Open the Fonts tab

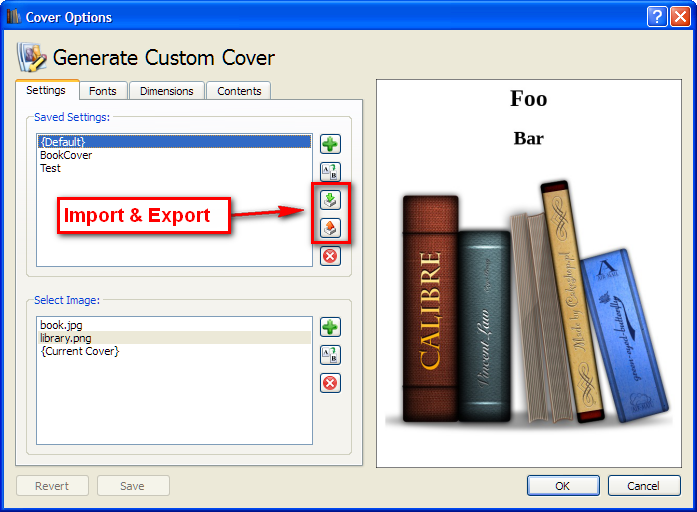pos(103,91)
